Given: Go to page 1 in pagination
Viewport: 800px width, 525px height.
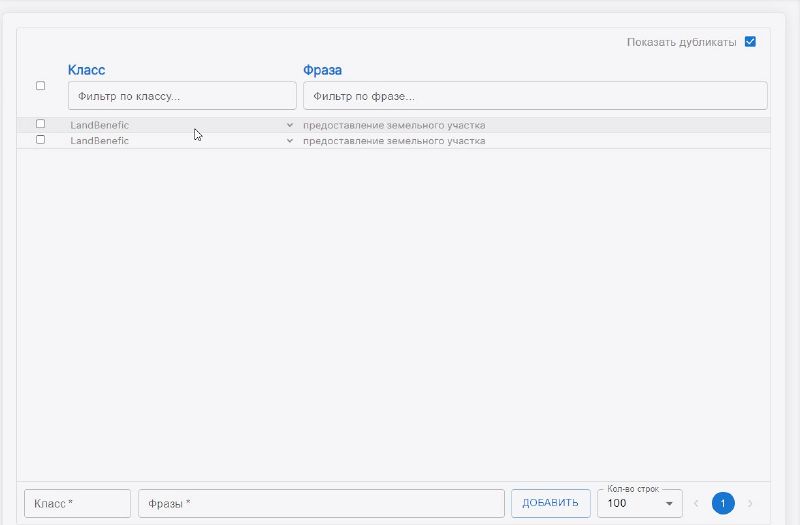Looking at the screenshot, I should point(723,503).
